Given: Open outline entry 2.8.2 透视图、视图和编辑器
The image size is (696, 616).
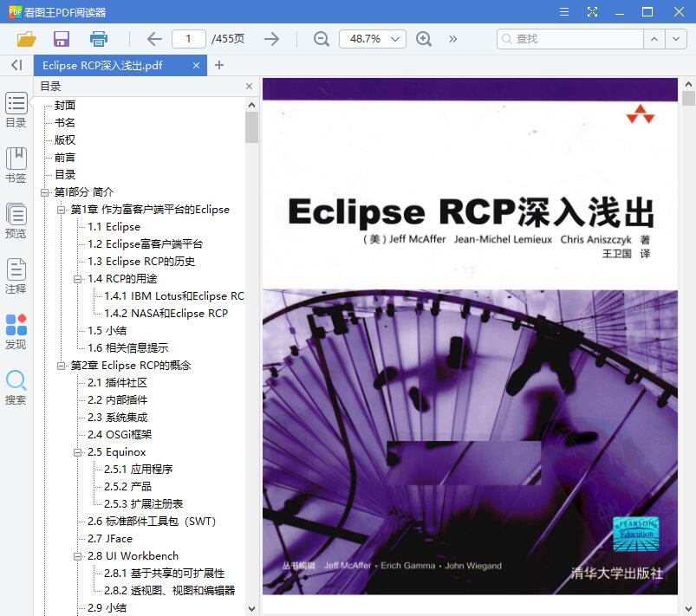Looking at the screenshot, I should click(x=170, y=591).
